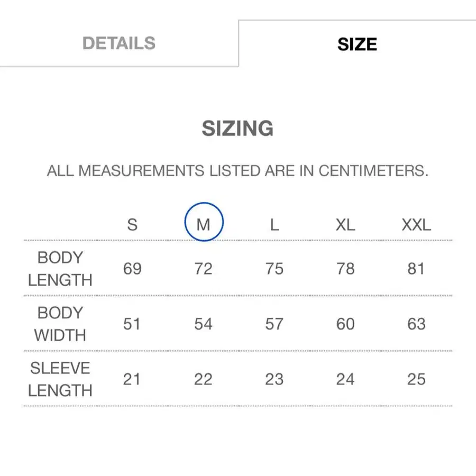Pick the L size header
Viewport: 476px width, 476px height.
pyautogui.click(x=274, y=225)
